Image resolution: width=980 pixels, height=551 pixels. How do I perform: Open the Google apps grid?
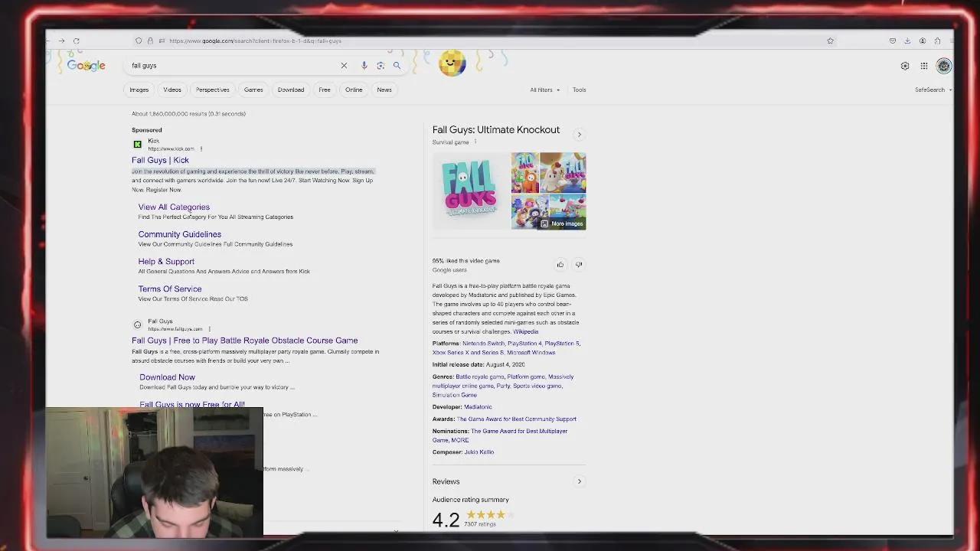pyautogui.click(x=924, y=66)
